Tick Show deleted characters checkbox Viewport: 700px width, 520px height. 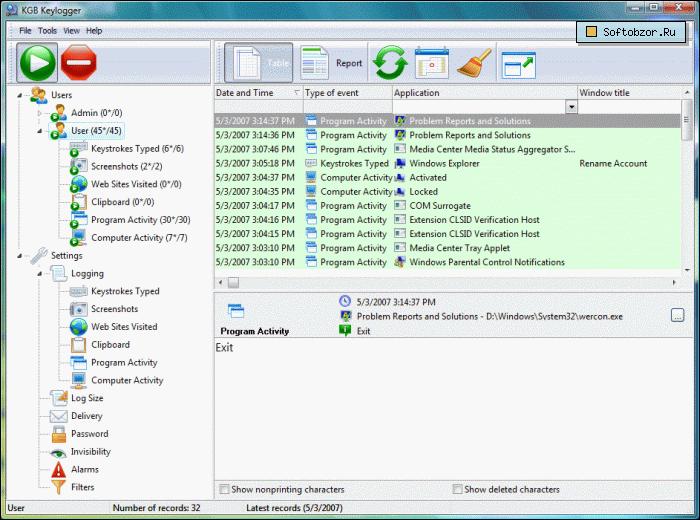457,490
